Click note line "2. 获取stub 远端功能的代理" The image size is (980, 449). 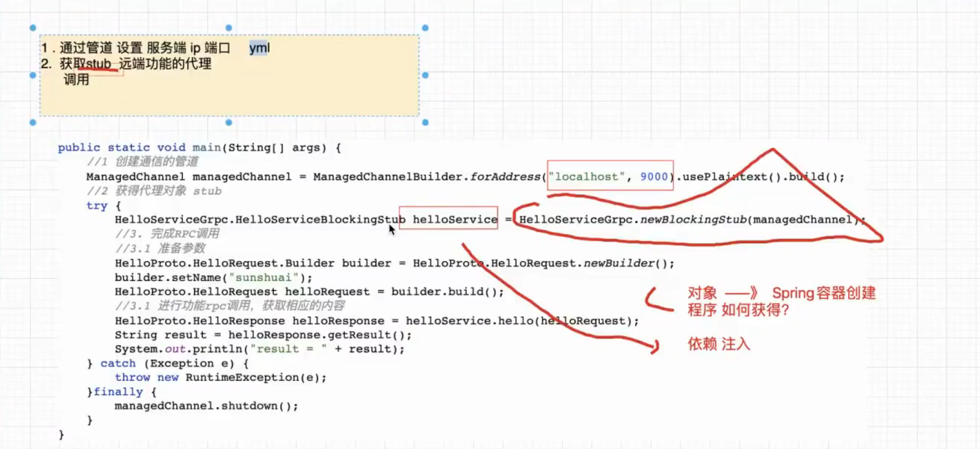coord(126,64)
